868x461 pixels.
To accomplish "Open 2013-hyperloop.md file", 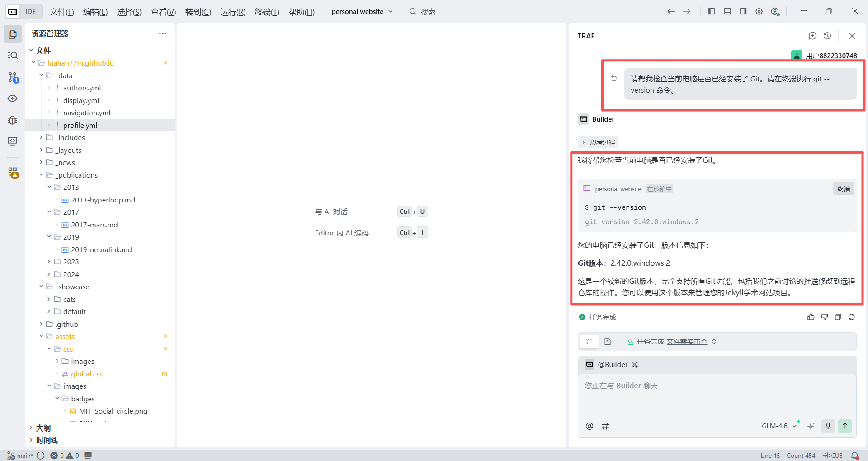I will 103,200.
